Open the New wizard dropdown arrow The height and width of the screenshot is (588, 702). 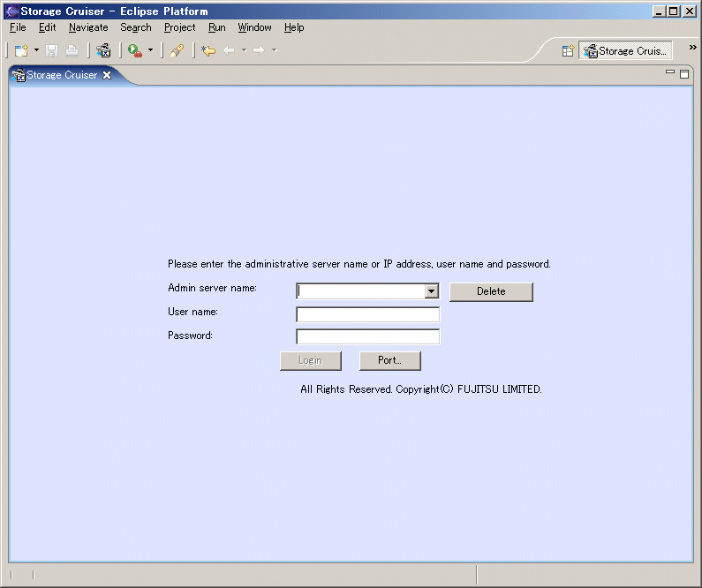pyautogui.click(x=37, y=50)
